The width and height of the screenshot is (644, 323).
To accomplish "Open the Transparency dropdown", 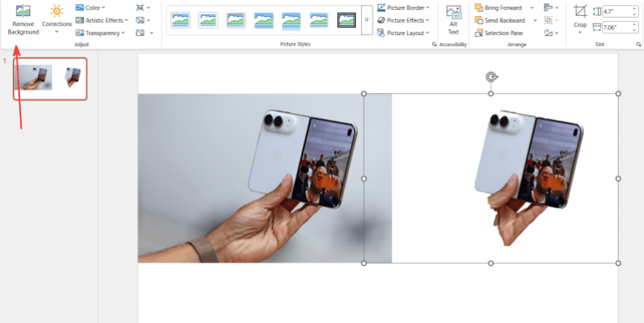I will tap(100, 33).
